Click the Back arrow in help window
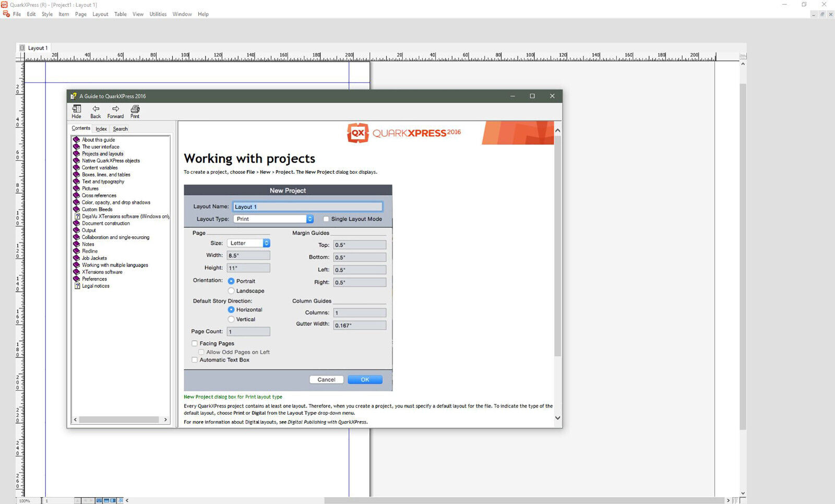Viewport: 835px width, 504px height. [x=96, y=109]
